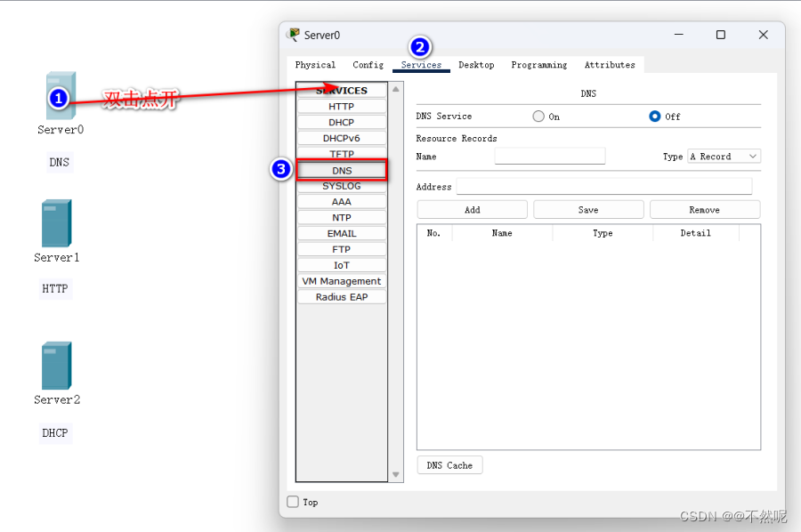Select DHCP in the services list
The image size is (801, 532).
(341, 123)
